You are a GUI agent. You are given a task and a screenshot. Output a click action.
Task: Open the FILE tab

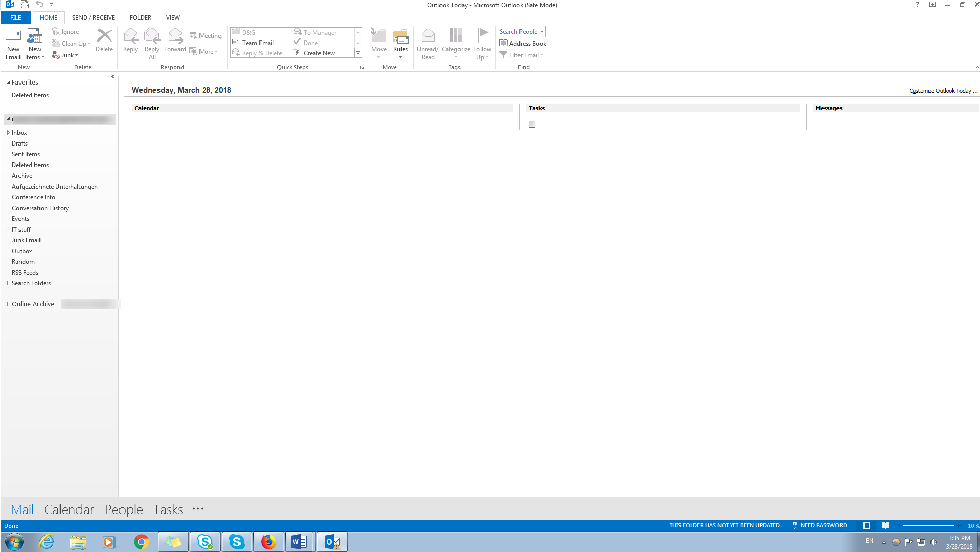click(16, 18)
